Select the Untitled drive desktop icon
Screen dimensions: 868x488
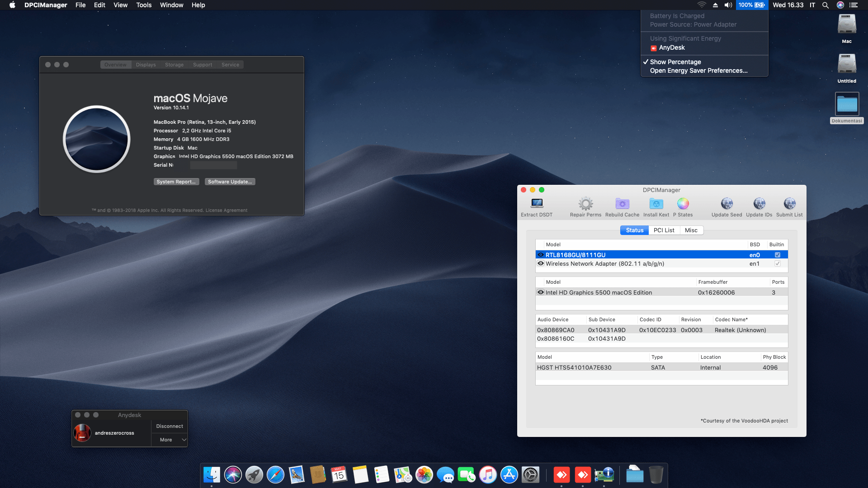(x=847, y=68)
